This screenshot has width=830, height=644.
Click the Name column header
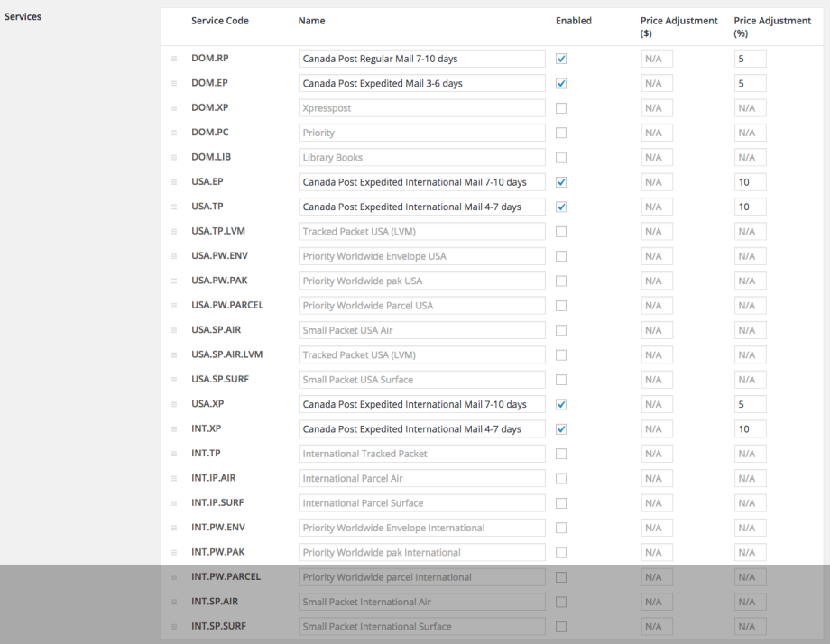pyautogui.click(x=312, y=21)
